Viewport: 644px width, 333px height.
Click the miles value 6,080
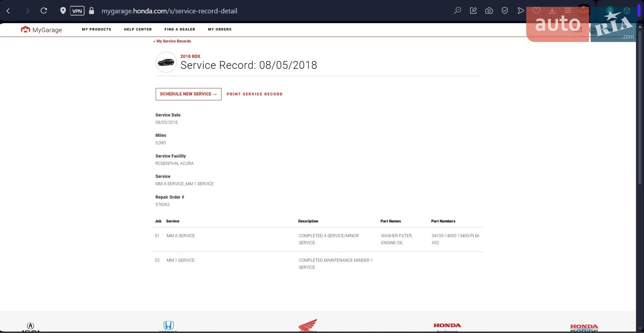pos(160,143)
